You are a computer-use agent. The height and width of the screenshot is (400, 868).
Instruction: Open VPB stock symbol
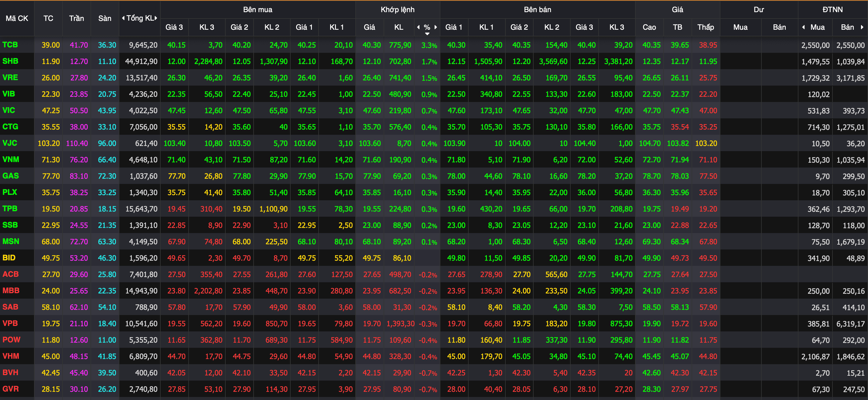[x=10, y=324]
